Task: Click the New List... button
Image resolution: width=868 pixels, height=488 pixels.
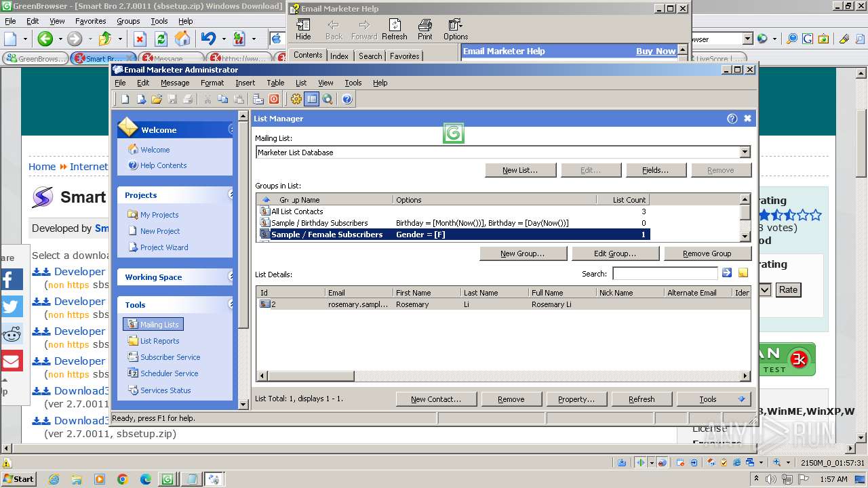Action: (520, 170)
